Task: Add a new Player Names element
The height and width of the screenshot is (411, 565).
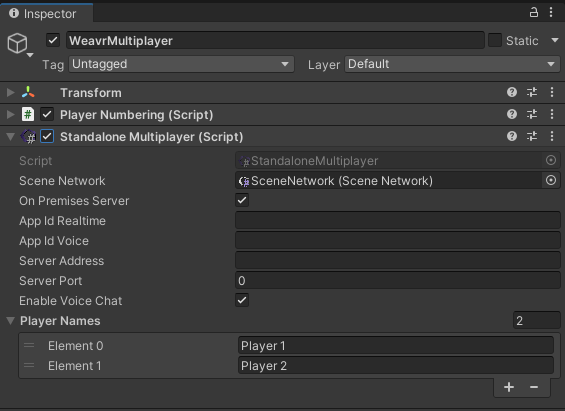Action: [x=509, y=387]
